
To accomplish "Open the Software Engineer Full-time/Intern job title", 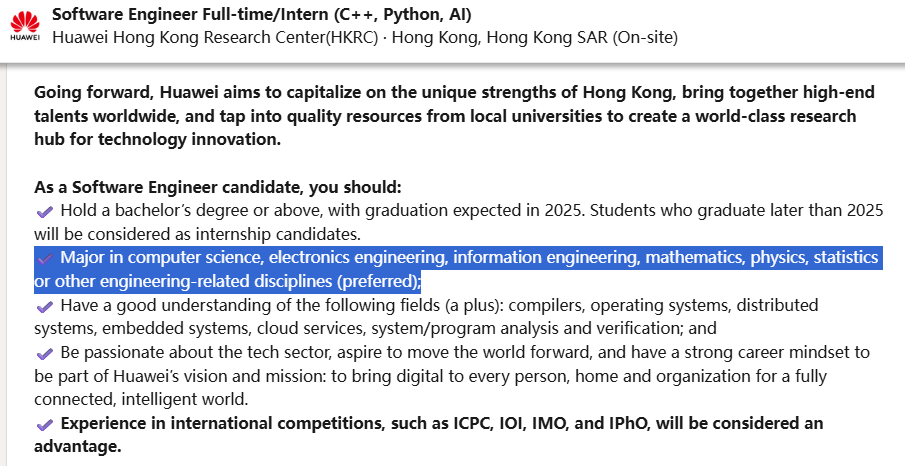I will [x=261, y=15].
